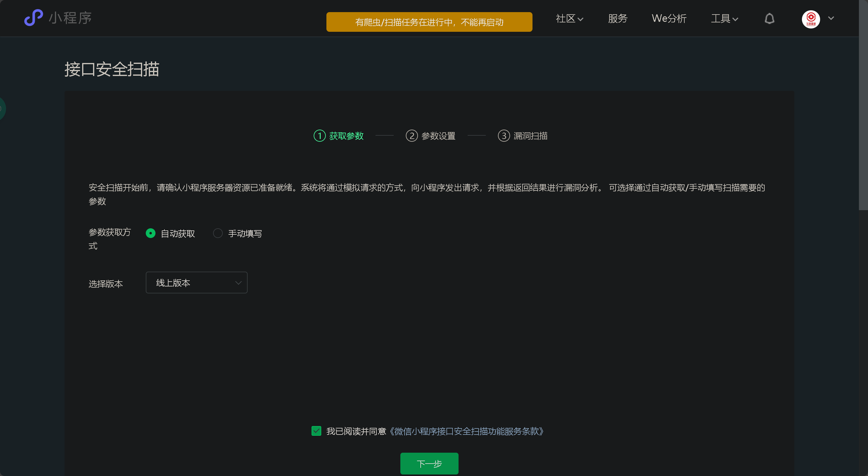868x476 pixels.
Task: Click the page vertical scrollbar
Action: pos(863,104)
